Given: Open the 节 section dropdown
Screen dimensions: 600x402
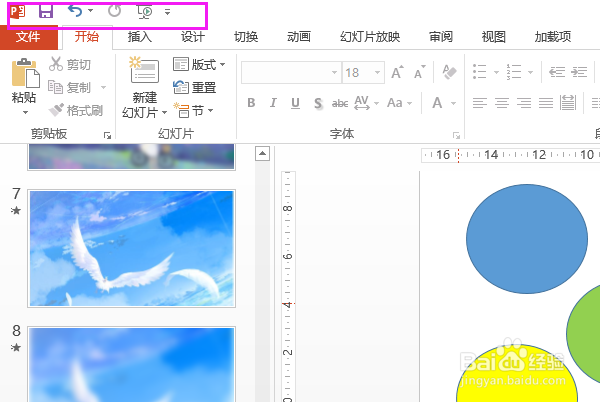Looking at the screenshot, I should tap(193, 111).
